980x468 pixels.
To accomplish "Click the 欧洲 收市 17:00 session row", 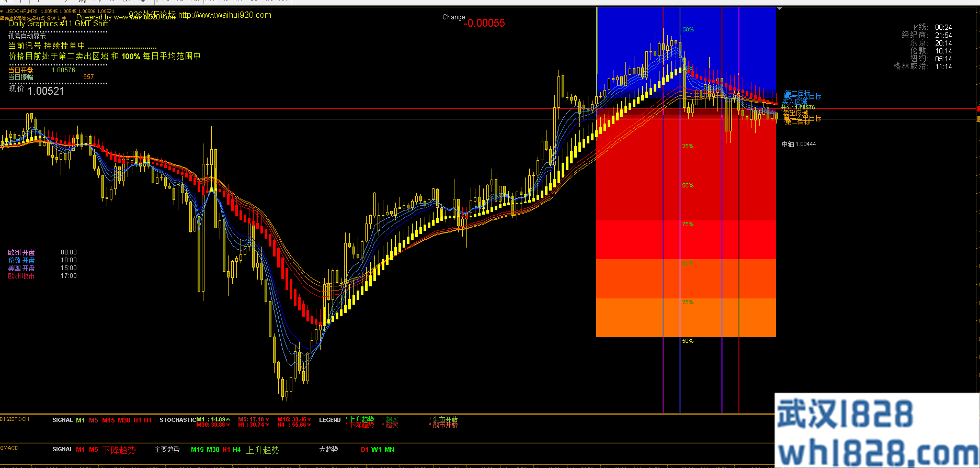I will pos(42,276).
